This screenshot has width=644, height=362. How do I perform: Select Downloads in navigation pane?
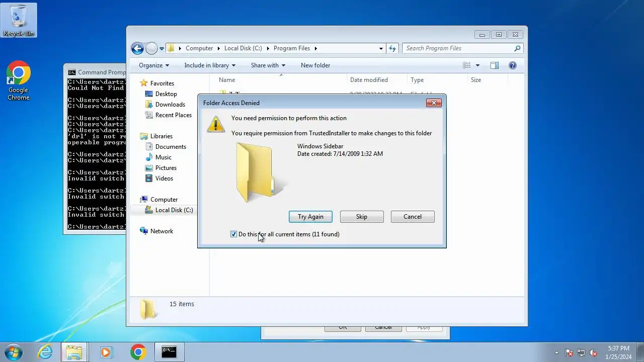tap(170, 105)
